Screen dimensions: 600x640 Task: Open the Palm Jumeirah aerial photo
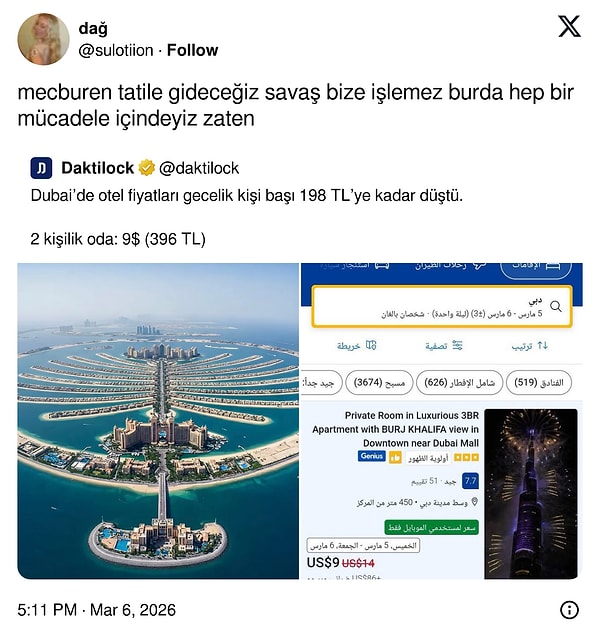158,421
